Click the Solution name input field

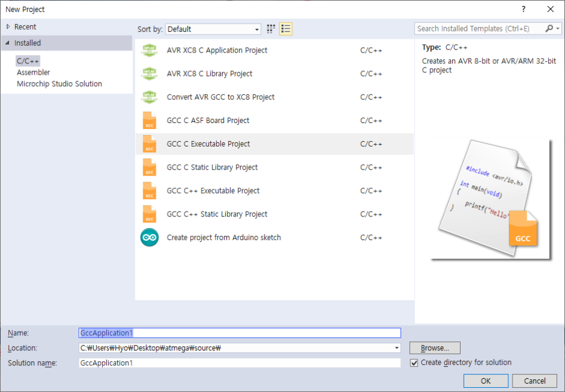(240, 363)
